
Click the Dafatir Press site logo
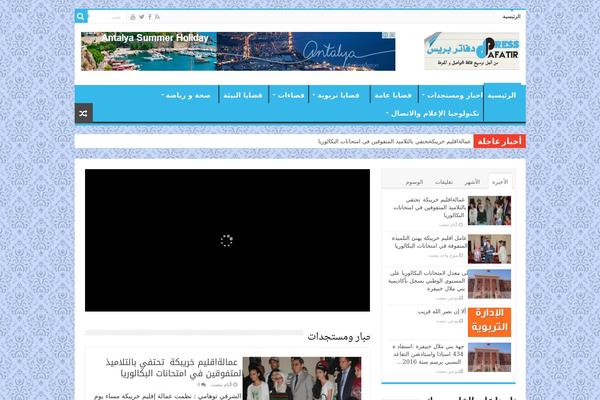point(471,51)
